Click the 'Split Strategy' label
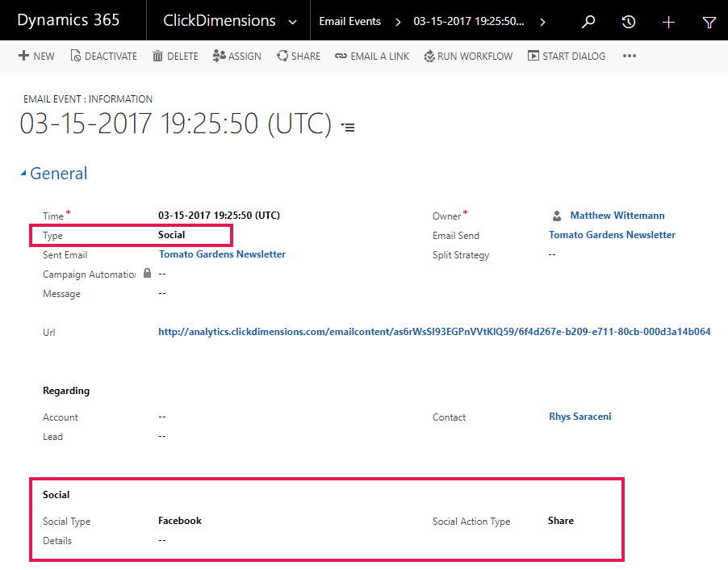Screen dimensions: 728x570 point(461,255)
